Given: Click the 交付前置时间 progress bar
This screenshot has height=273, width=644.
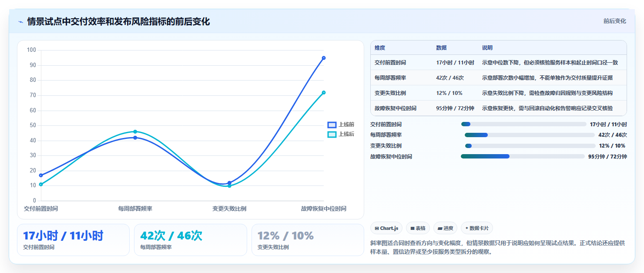Looking at the screenshot, I should tap(524, 125).
